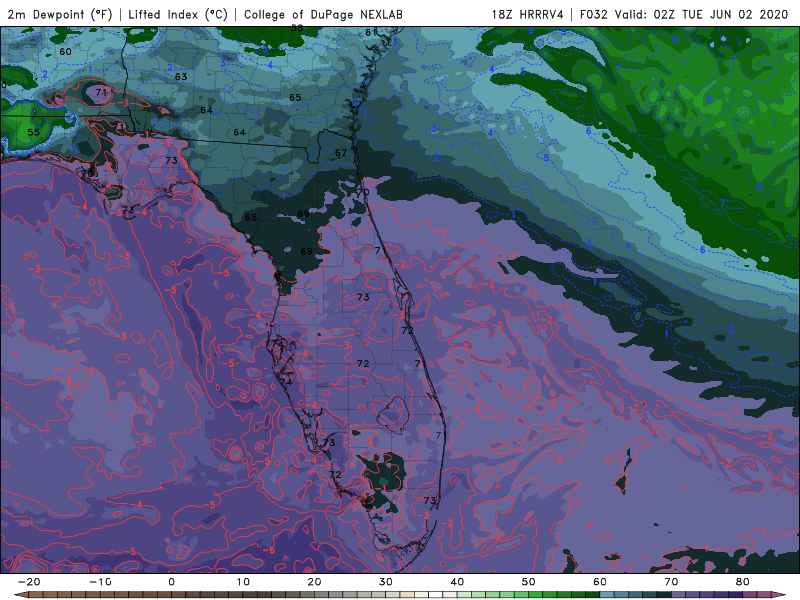Click the 10 label on the color scale

[243, 582]
